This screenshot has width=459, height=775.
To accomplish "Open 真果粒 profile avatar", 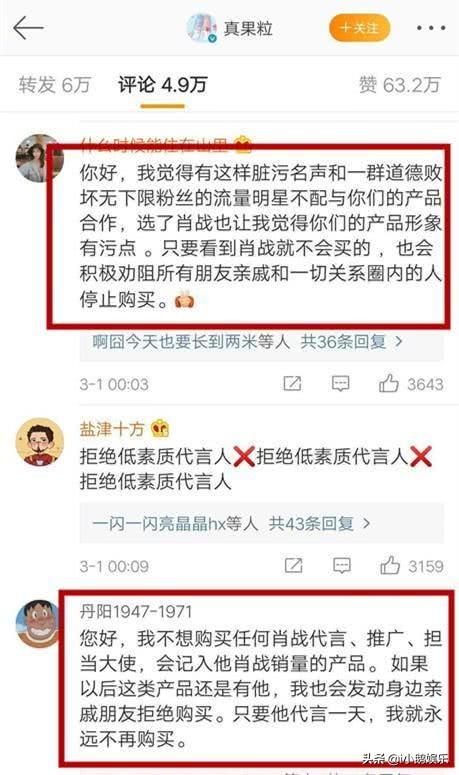I will point(202,28).
